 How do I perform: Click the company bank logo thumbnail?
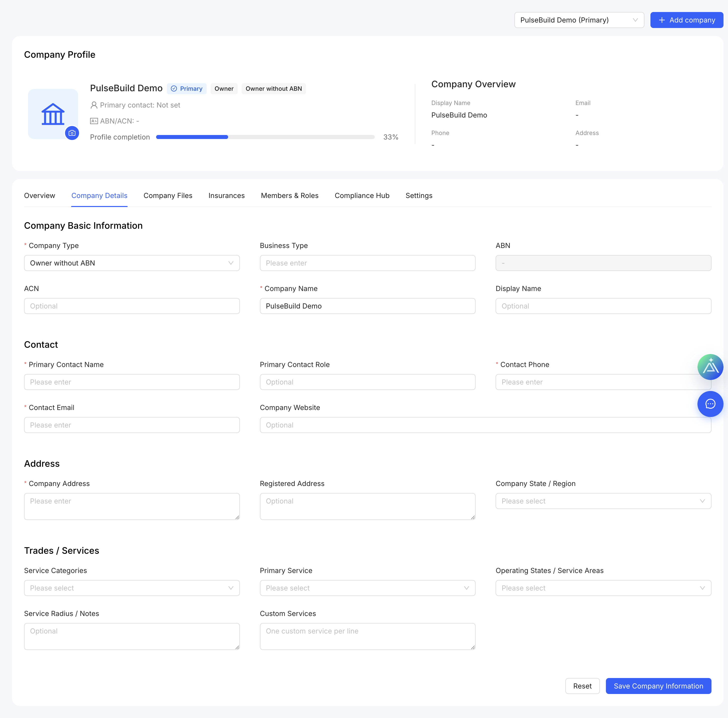[53, 114]
